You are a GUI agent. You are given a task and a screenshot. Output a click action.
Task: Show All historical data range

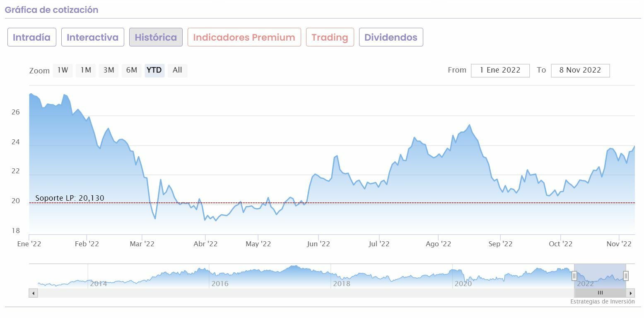pos(177,70)
